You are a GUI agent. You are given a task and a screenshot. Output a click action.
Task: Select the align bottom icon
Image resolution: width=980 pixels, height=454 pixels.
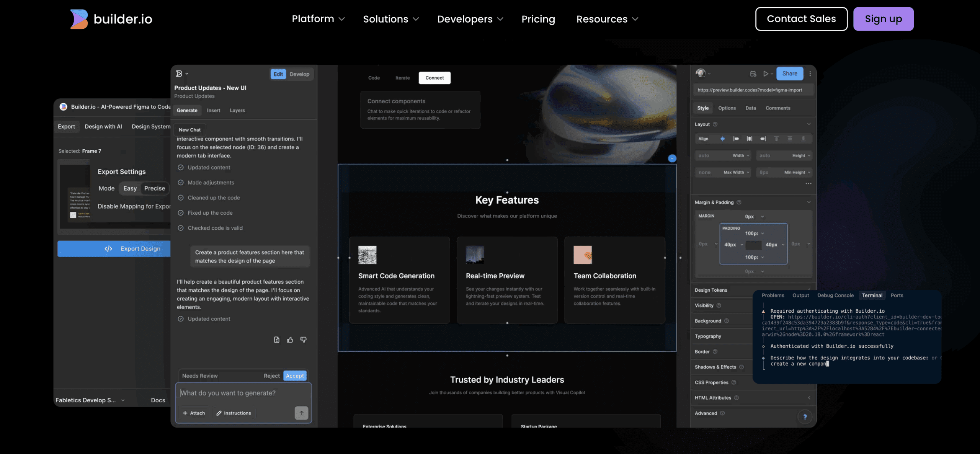[x=804, y=139]
